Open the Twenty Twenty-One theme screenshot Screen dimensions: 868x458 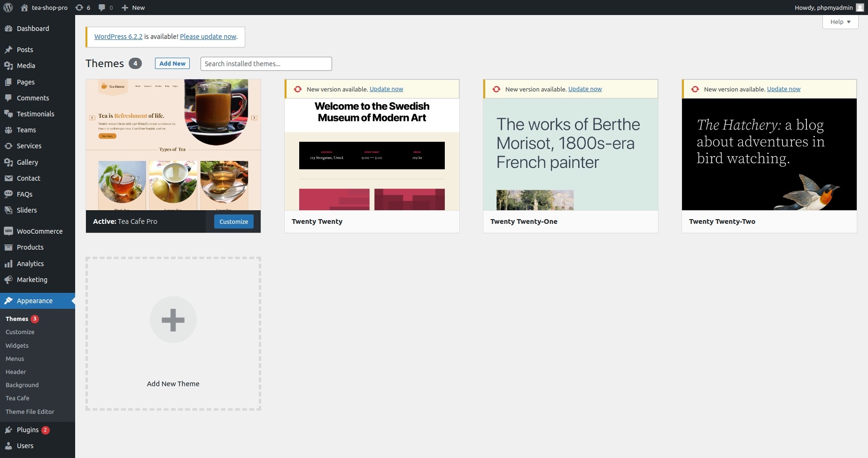[571, 154]
